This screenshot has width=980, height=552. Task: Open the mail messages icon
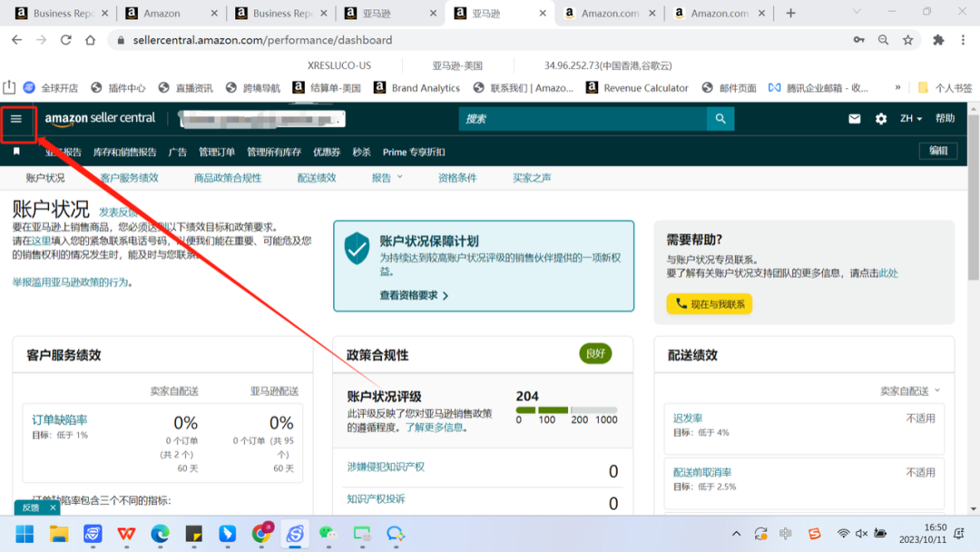tap(855, 119)
